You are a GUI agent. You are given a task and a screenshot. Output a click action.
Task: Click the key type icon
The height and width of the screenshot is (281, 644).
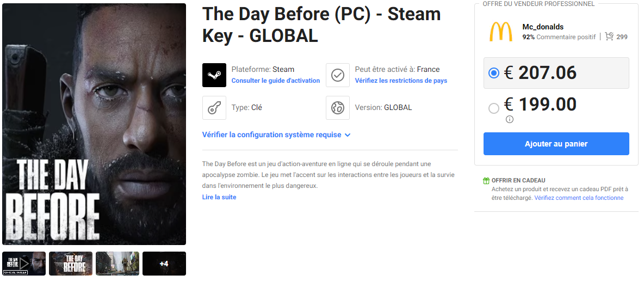pos(214,108)
